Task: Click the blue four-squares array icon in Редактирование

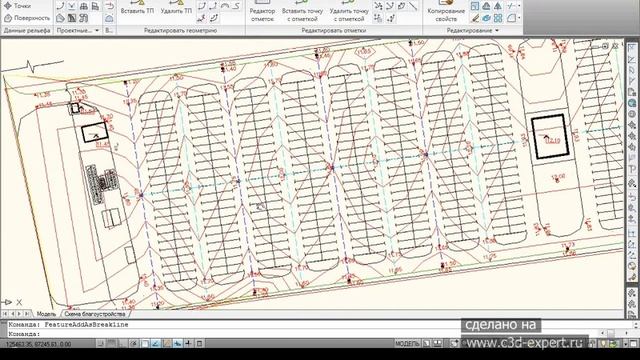Action: (498, 18)
